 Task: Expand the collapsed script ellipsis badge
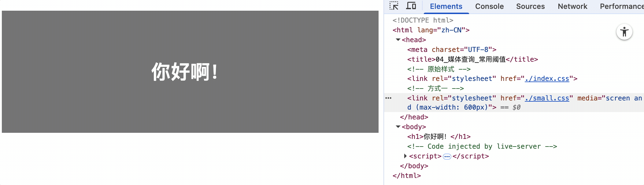click(x=447, y=157)
